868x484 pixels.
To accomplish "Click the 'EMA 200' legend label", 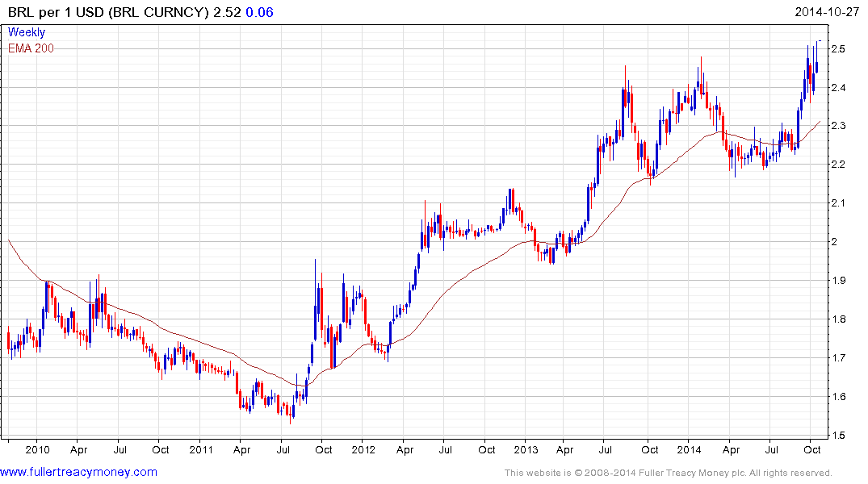I will click(x=31, y=48).
